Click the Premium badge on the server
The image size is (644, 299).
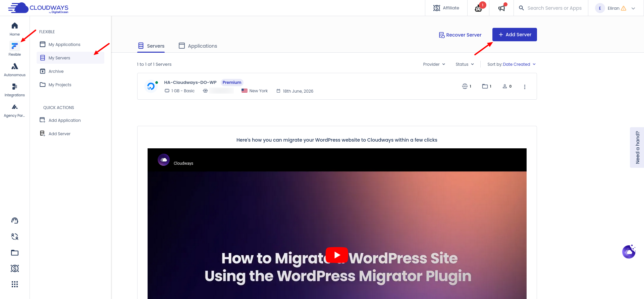pos(232,83)
